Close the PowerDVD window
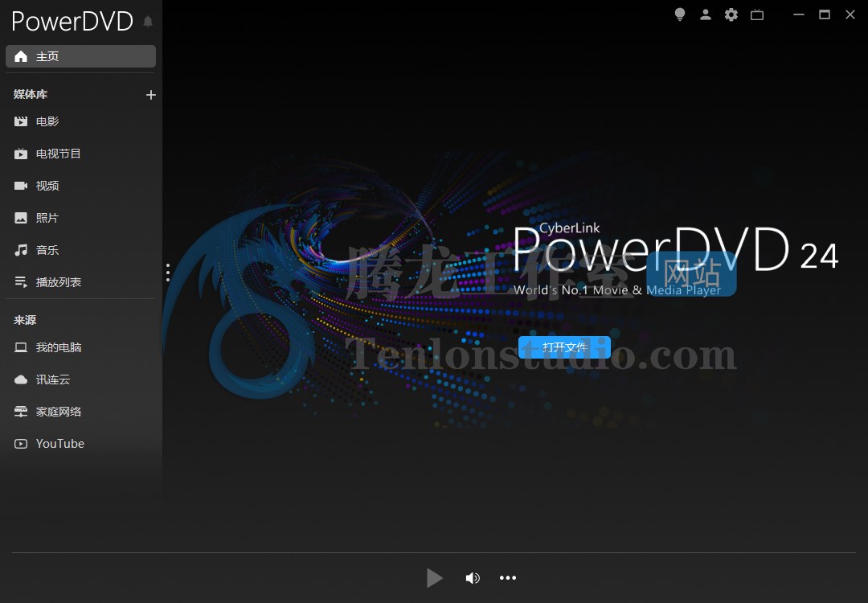This screenshot has height=603, width=868. [850, 15]
